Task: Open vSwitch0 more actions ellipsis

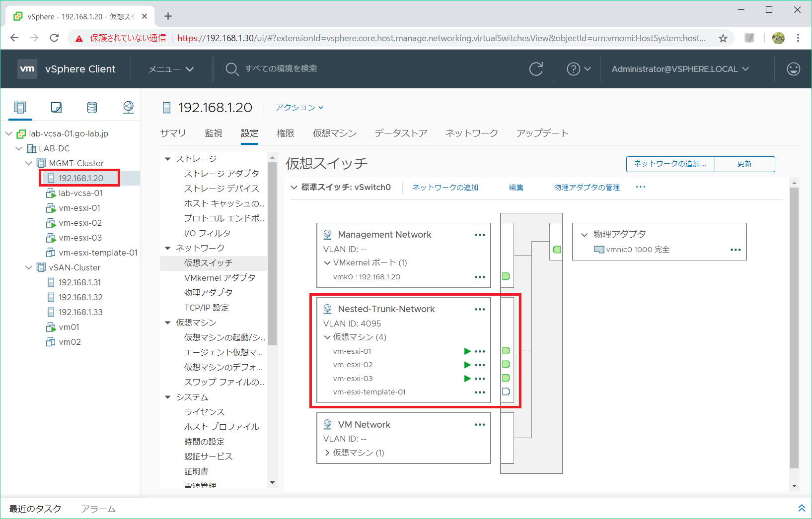Action: [x=641, y=187]
